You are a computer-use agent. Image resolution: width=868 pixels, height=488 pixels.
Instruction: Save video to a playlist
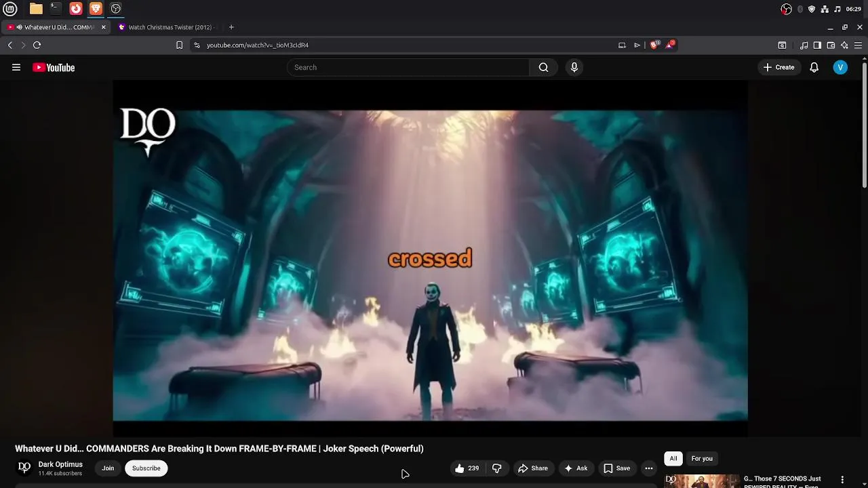pyautogui.click(x=617, y=468)
